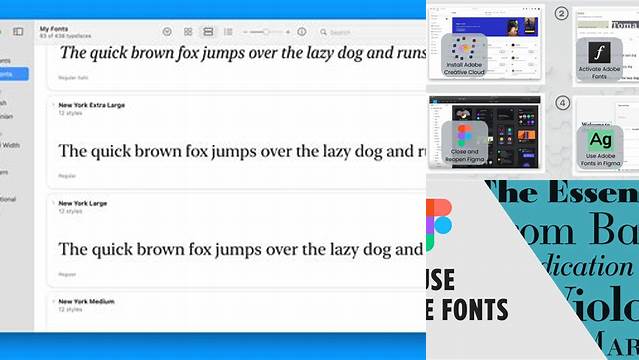Image resolution: width=639 pixels, height=360 pixels.
Task: Click the Figma logo in the thumbnail
Action: [439, 225]
